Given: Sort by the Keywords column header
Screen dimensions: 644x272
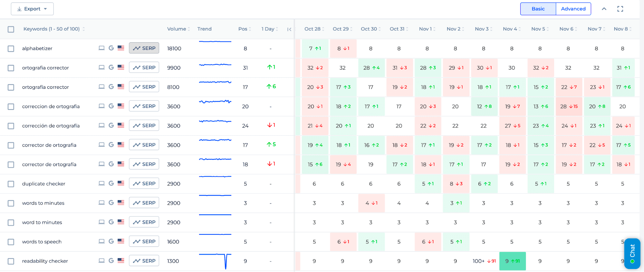Looking at the screenshot, I should pyautogui.click(x=54, y=29).
